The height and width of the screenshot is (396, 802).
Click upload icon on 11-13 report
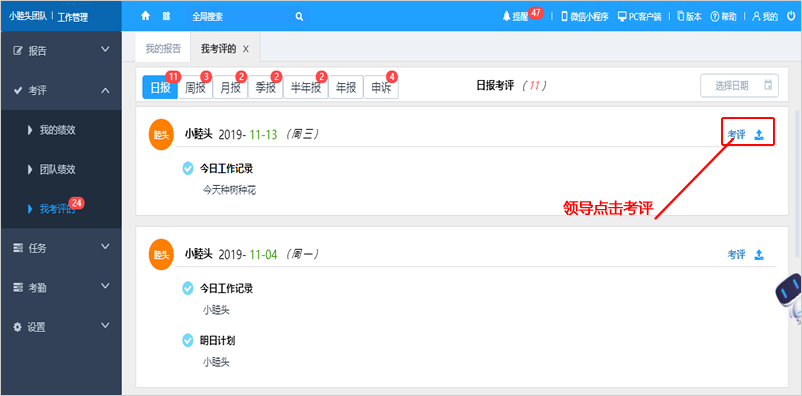(760, 135)
